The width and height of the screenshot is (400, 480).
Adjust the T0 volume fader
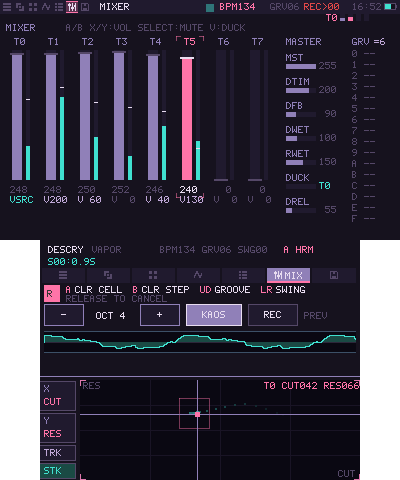click(x=17, y=116)
